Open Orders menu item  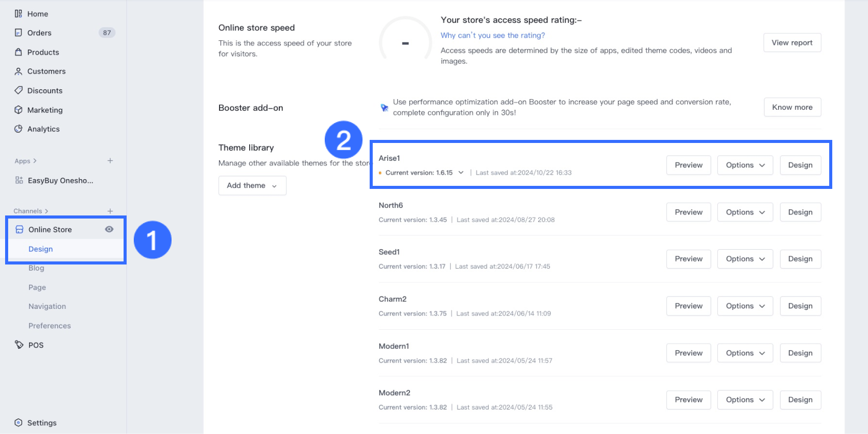pos(39,33)
